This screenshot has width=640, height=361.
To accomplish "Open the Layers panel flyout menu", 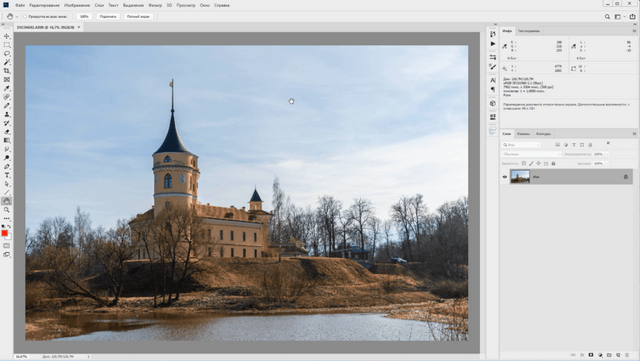I will [634, 134].
